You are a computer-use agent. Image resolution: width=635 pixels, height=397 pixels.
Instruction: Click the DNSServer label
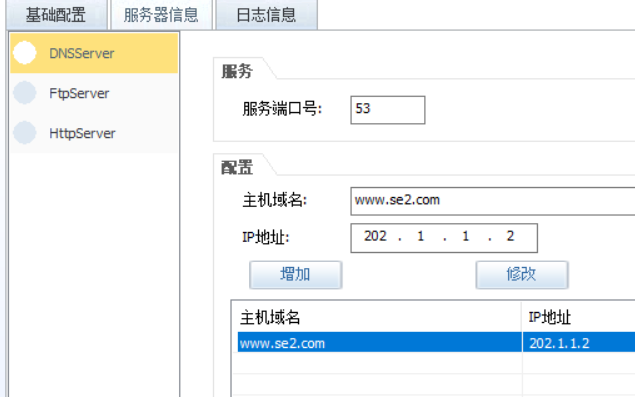[82, 53]
